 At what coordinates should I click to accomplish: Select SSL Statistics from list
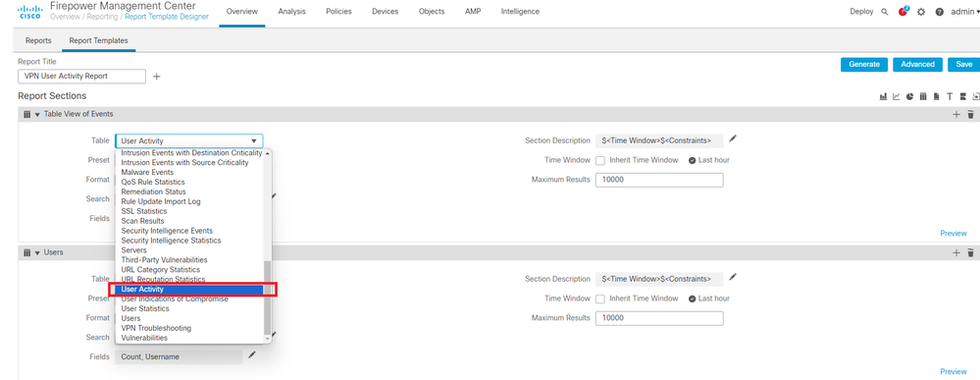144,211
